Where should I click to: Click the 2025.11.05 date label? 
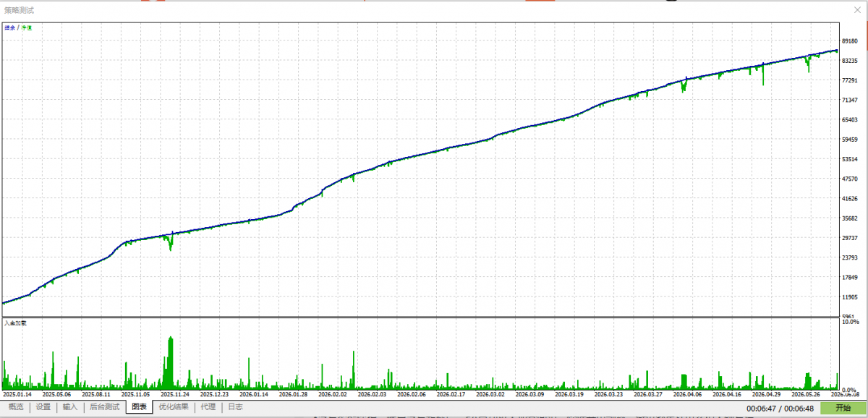(135, 395)
